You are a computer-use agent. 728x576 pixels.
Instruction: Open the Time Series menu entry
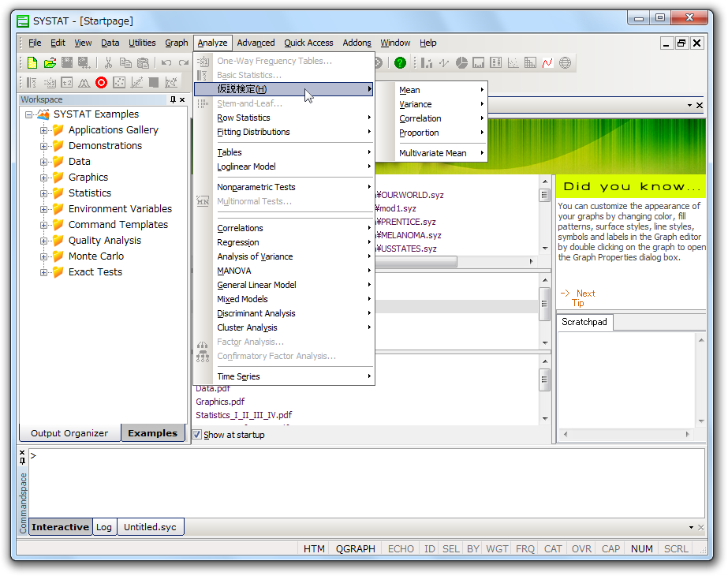(x=284, y=376)
